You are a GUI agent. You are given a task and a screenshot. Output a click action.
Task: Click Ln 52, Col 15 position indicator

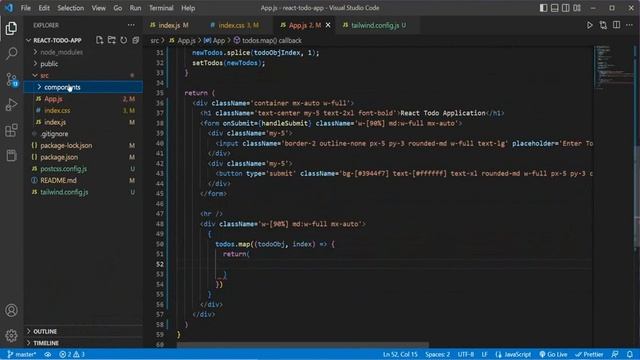(400, 354)
